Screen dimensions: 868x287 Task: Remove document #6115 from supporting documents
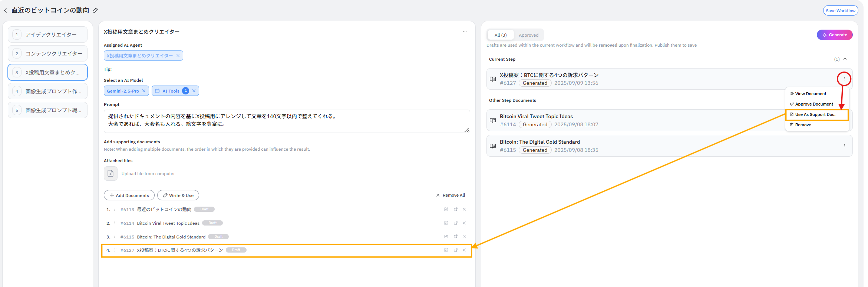pyautogui.click(x=464, y=237)
